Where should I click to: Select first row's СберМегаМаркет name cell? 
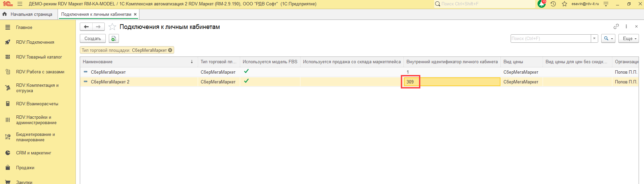click(139, 72)
